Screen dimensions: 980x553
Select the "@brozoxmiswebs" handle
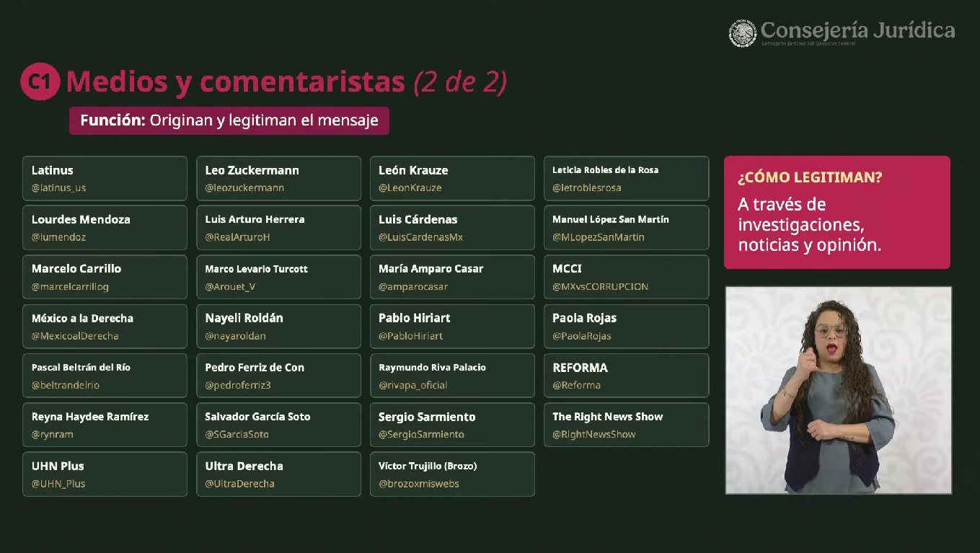pyautogui.click(x=419, y=484)
